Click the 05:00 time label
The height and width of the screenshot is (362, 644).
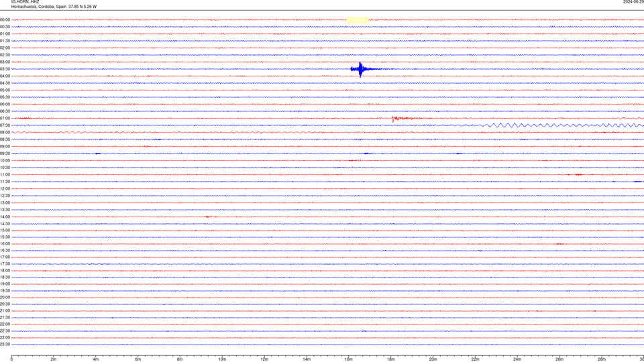[5, 90]
